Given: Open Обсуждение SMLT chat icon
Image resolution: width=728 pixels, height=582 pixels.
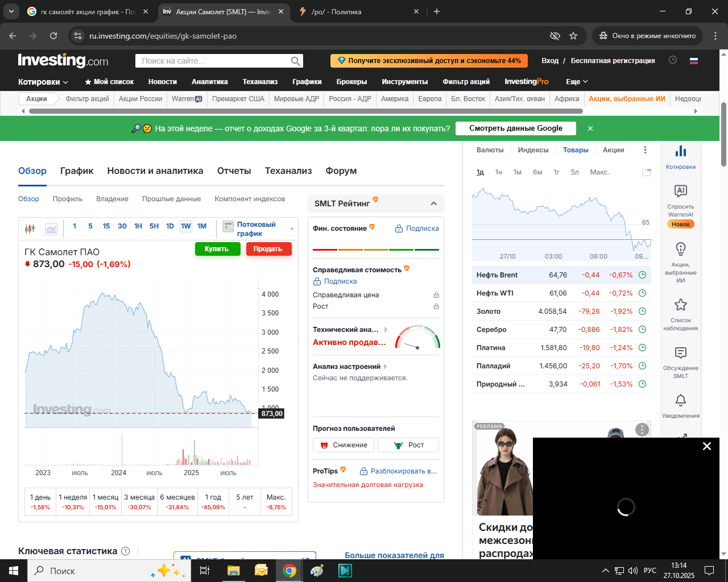Looking at the screenshot, I should coord(681,353).
